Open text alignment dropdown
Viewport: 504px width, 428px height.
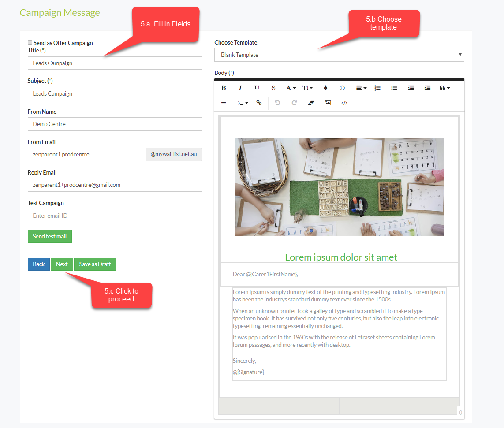click(361, 88)
